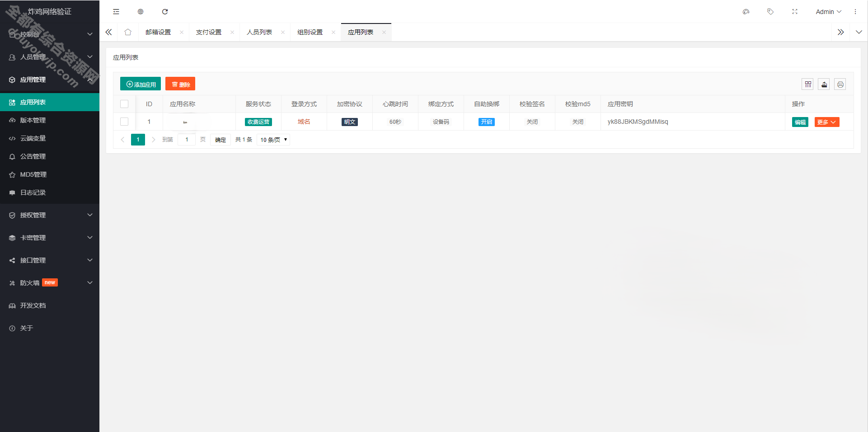
Task: Close the 应用列表 tab
Action: pos(384,32)
